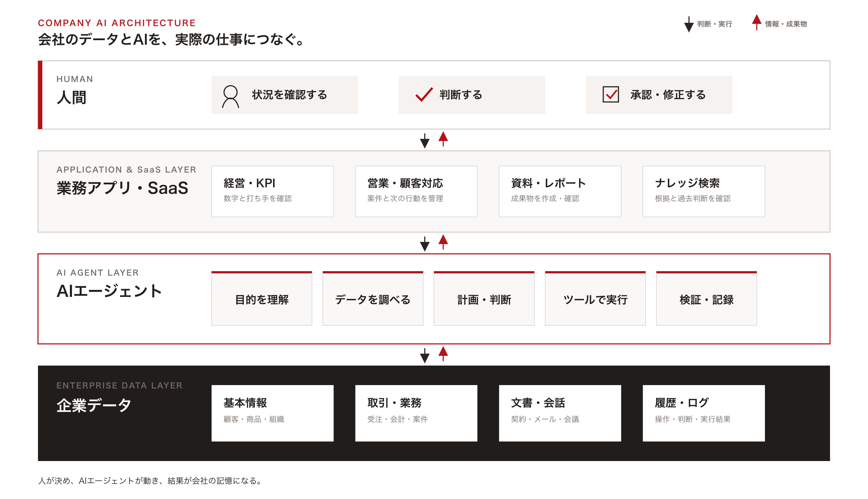Click the black down arrow above ENTERPRISE DATA LAYER
This screenshot has height=499, width=868.
point(425,356)
